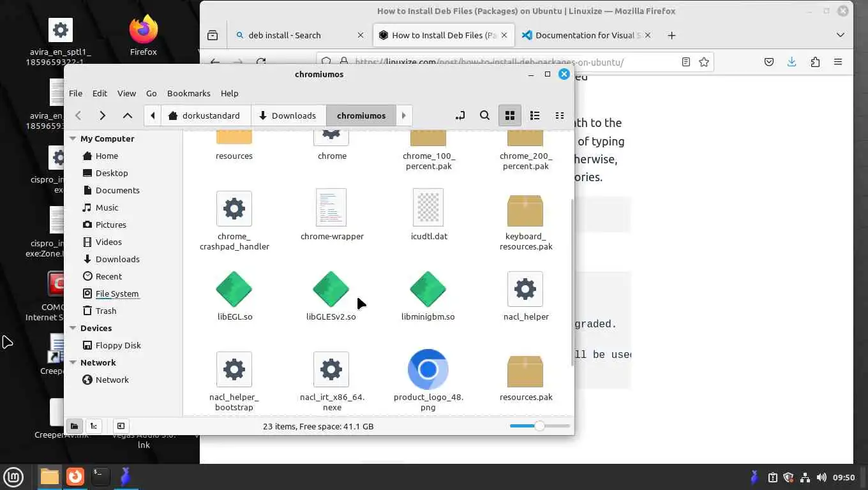The image size is (868, 490).
Task: Toggle location entry in file manager toolbar
Action: pos(460,115)
